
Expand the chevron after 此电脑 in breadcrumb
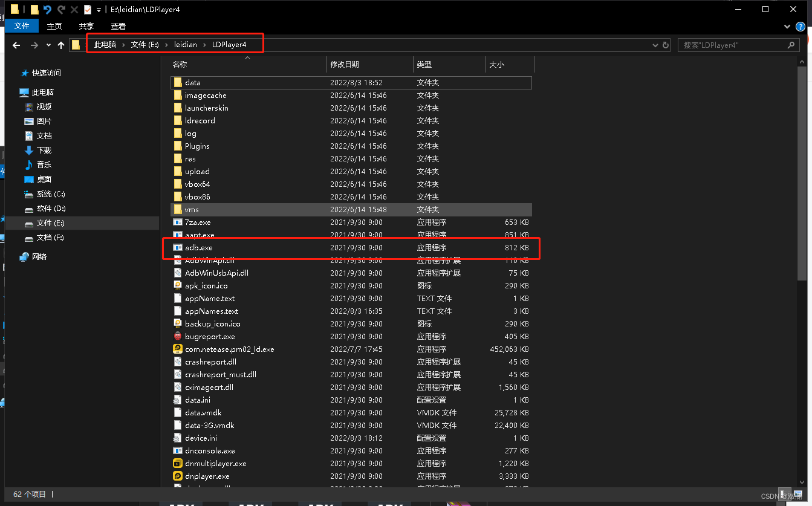point(124,45)
